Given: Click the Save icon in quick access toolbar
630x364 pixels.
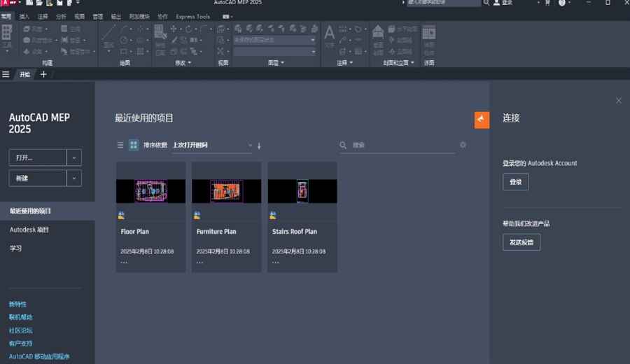Looking at the screenshot, I should coord(59,3).
